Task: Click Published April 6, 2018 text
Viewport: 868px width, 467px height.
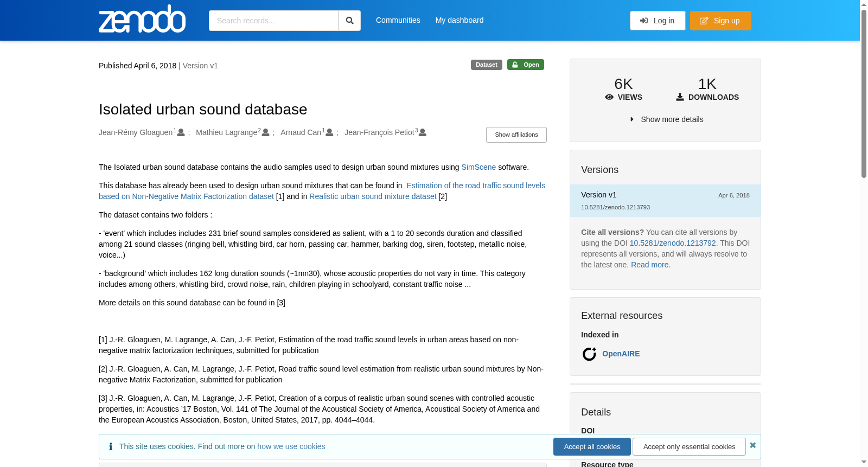Action: [137, 66]
